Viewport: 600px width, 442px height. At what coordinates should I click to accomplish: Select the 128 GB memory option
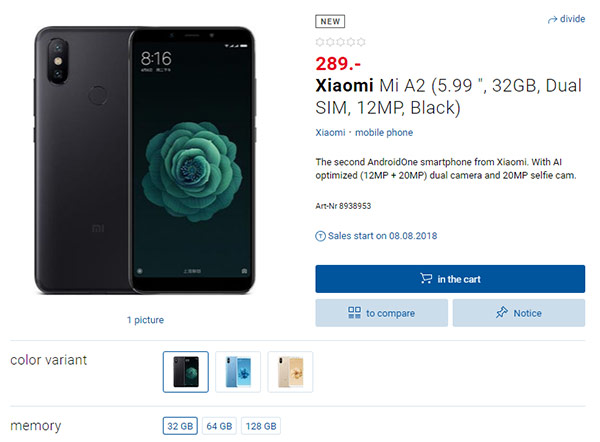point(260,426)
